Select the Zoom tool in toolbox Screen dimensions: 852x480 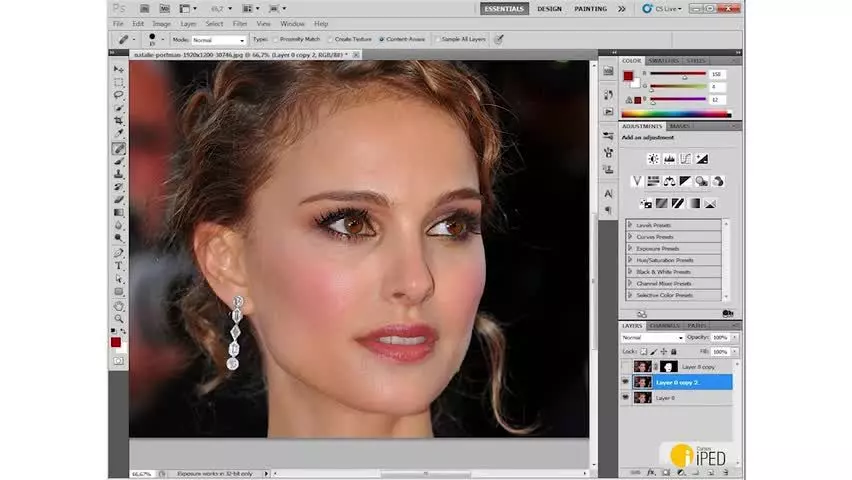tap(118, 319)
